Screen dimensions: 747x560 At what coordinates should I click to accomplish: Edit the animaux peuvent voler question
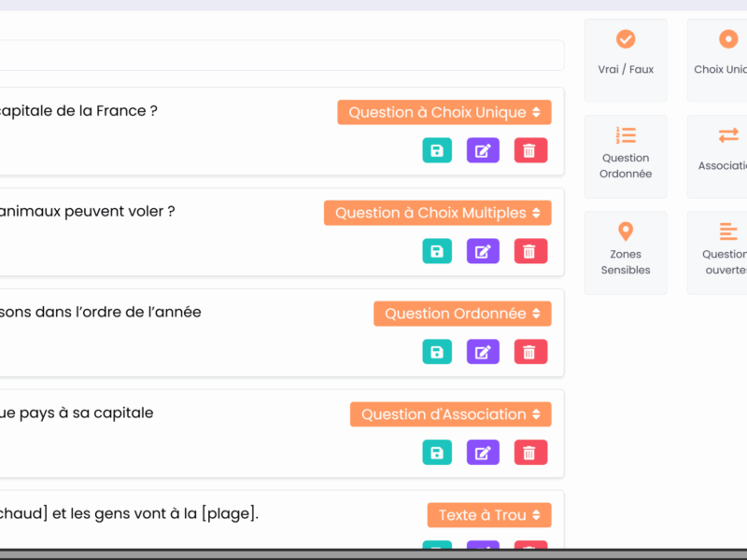click(x=483, y=250)
